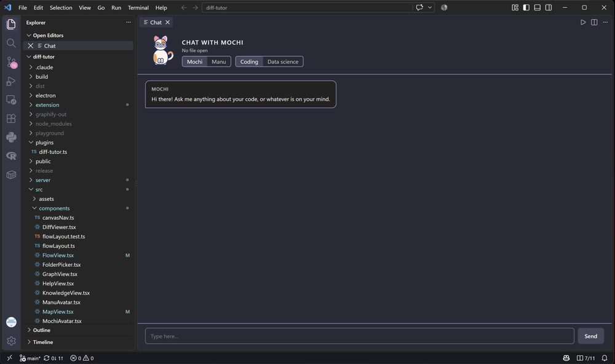Select the Coding mode
The image size is (615, 364).
pos(249,61)
